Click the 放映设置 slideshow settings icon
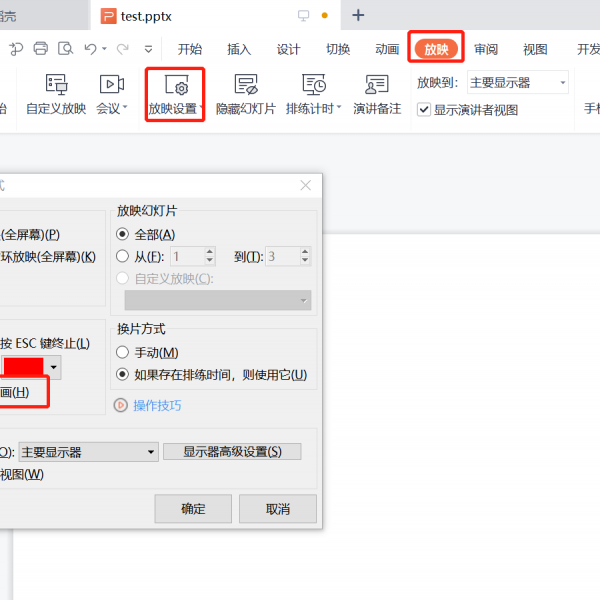This screenshot has height=600, width=600. [x=175, y=85]
